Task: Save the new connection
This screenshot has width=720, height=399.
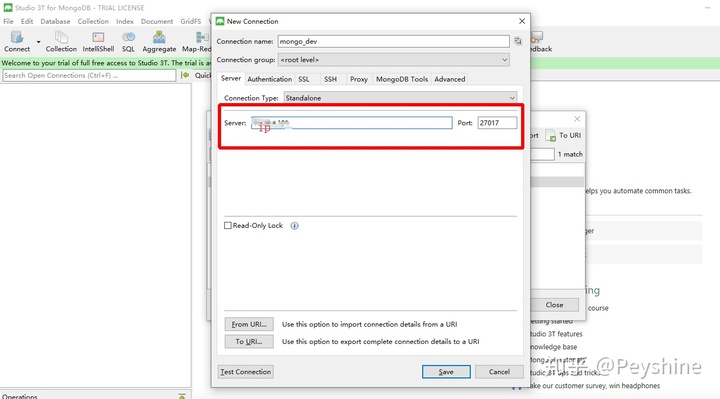Action: pyautogui.click(x=446, y=372)
